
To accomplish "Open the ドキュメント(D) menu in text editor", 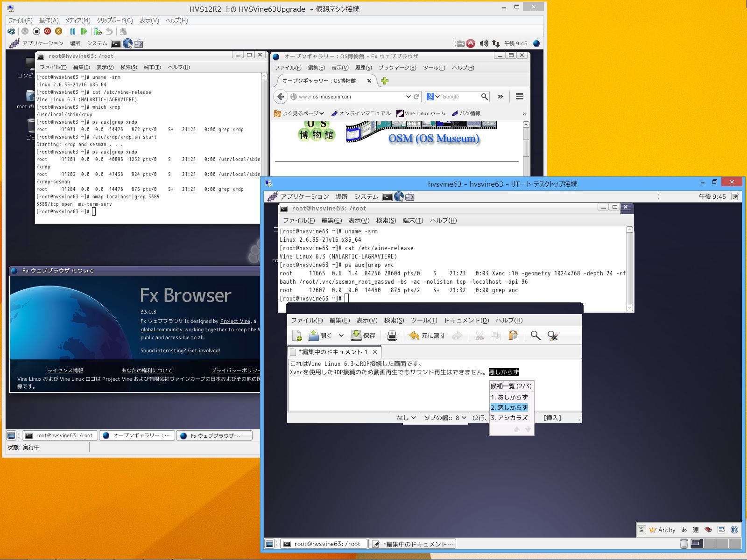I will pos(466,320).
